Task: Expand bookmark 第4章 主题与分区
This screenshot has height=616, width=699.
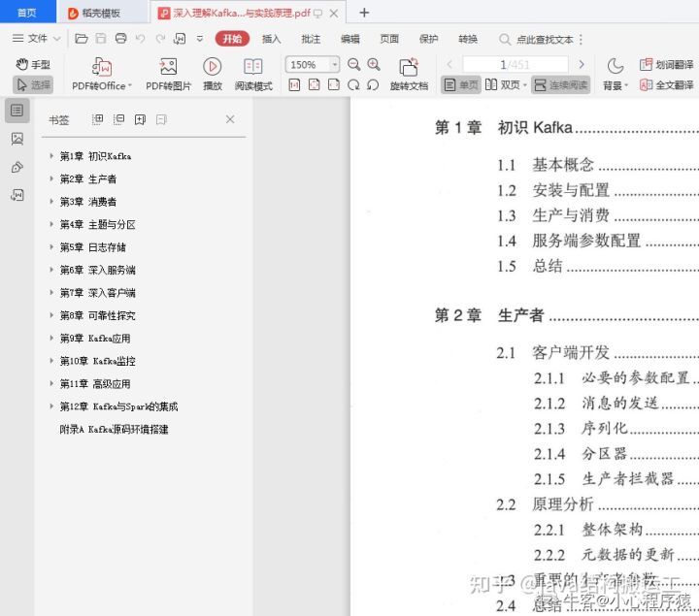Action: pyautogui.click(x=51, y=224)
